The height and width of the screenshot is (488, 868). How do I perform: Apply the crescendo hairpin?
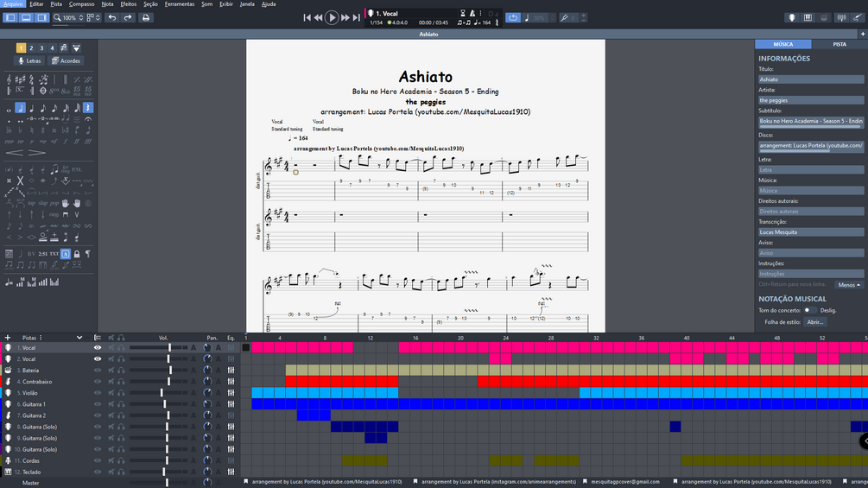pyautogui.click(x=15, y=153)
